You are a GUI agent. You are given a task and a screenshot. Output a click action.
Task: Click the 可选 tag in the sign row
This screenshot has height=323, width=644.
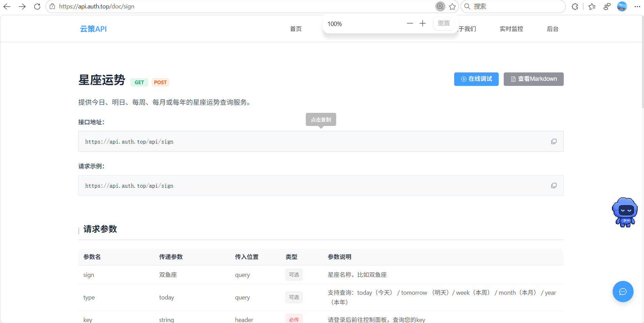point(294,275)
